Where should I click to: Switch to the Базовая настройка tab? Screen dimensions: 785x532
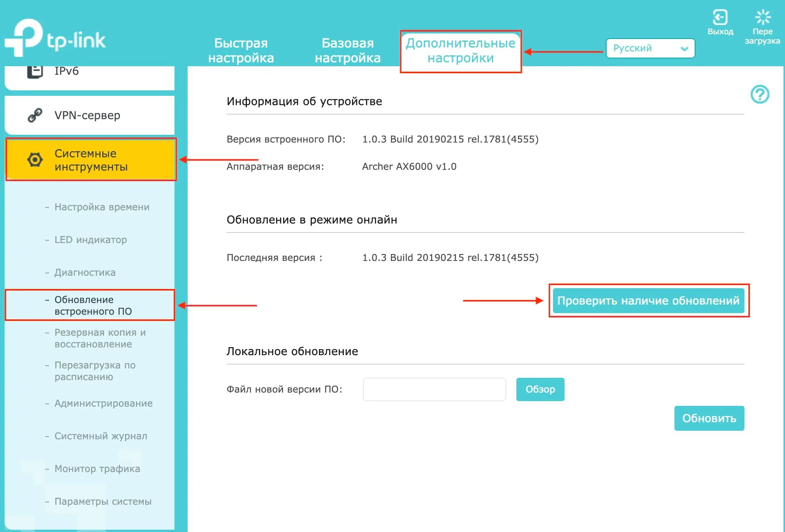348,51
